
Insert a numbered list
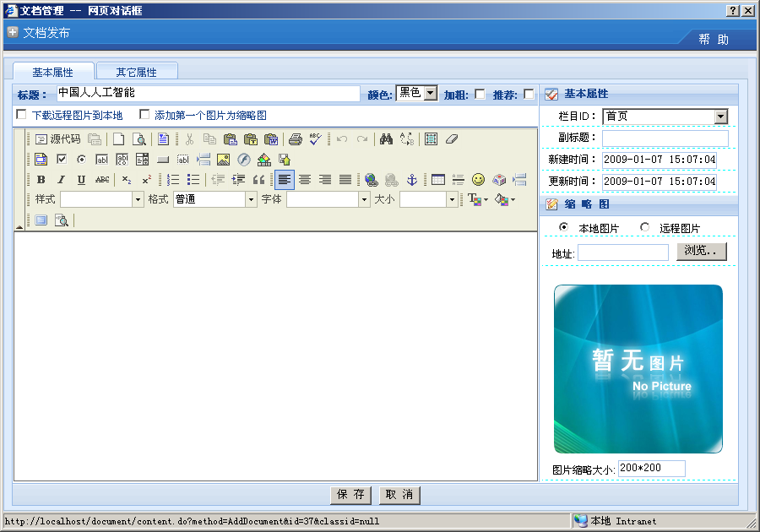[172, 180]
